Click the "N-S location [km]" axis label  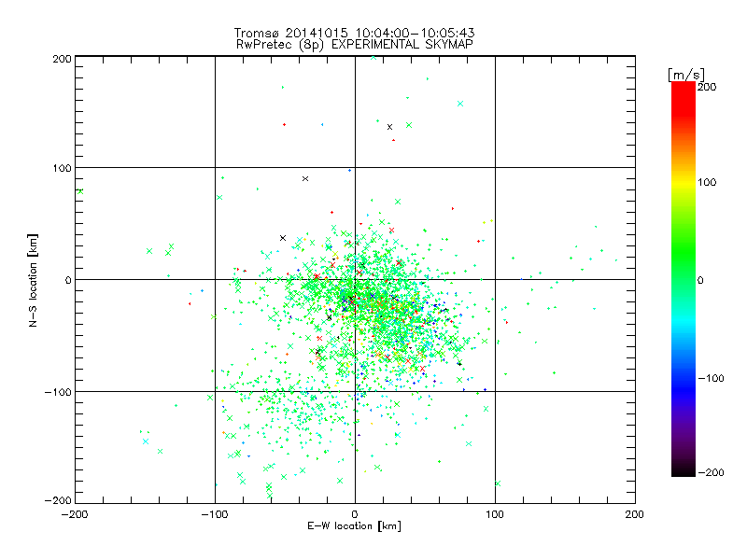pyautogui.click(x=33, y=281)
